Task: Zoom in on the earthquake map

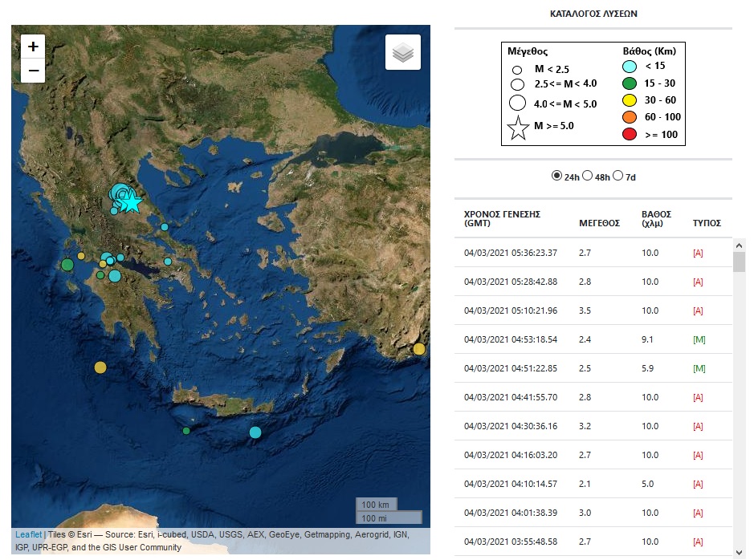Action: point(33,47)
